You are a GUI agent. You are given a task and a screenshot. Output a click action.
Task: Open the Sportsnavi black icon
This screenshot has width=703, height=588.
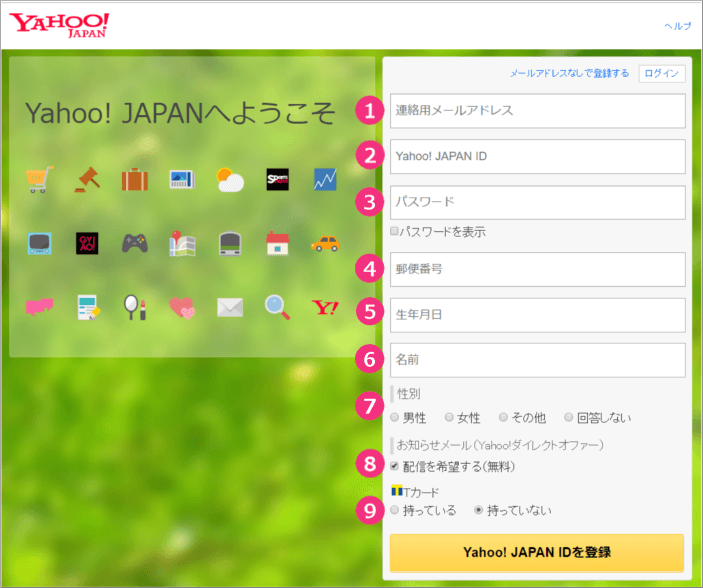(x=278, y=179)
